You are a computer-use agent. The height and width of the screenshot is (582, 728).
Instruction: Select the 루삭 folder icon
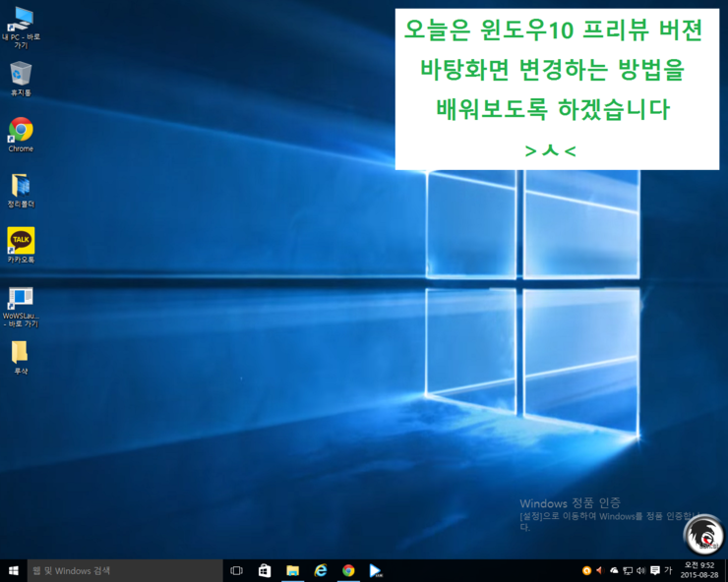[x=21, y=358]
